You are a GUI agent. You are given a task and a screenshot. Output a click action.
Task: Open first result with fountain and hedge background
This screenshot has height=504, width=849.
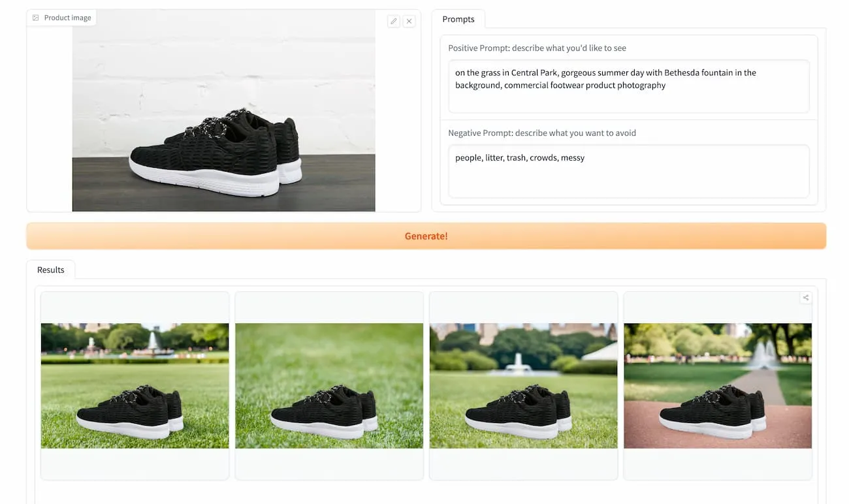135,386
